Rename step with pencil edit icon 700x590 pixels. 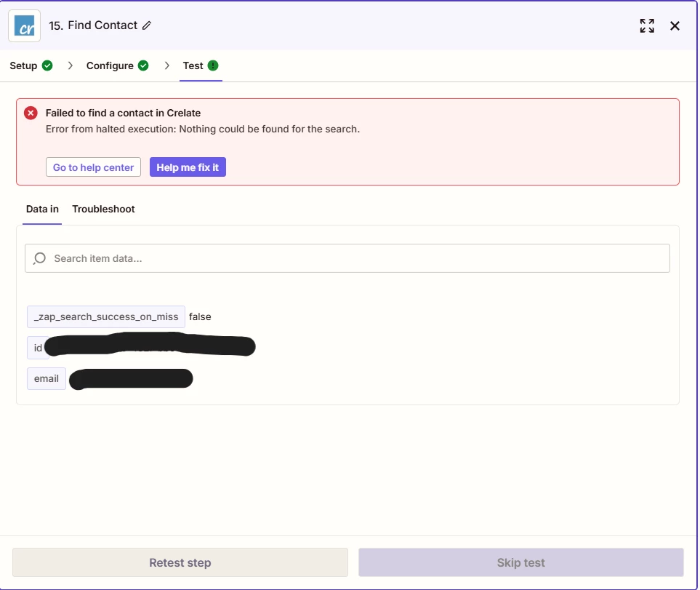147,25
